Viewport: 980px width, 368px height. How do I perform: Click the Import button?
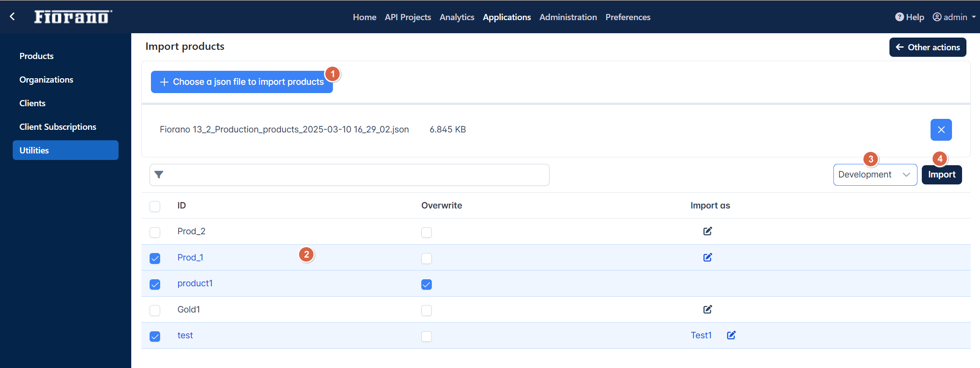pos(941,175)
